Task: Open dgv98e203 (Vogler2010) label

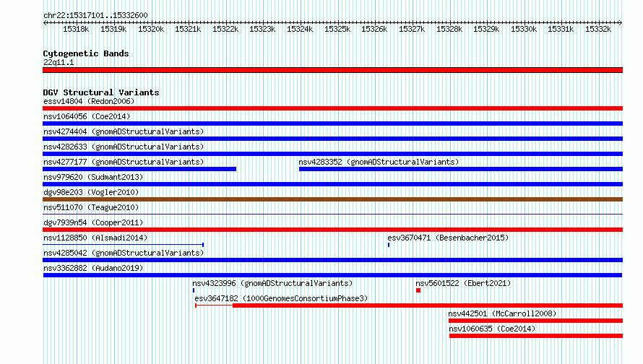Action: (91, 192)
